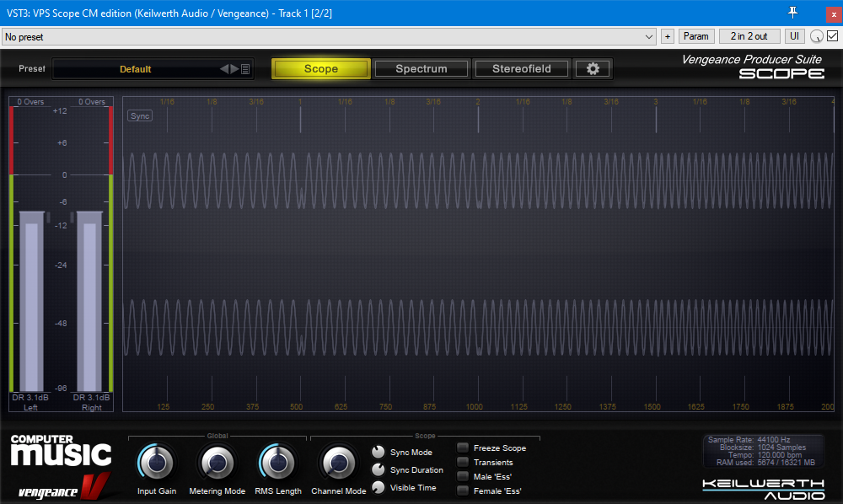Click the Metering Mode knob

pos(217,462)
